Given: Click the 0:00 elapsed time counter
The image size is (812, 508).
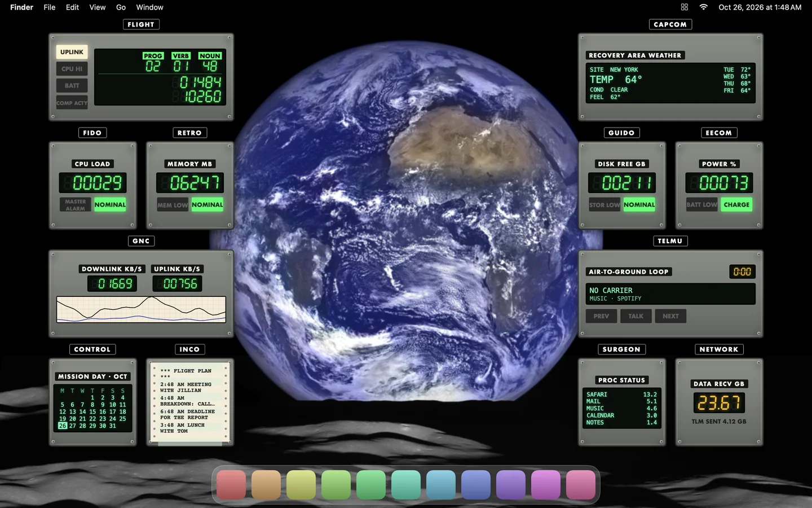Looking at the screenshot, I should pyautogui.click(x=742, y=271).
